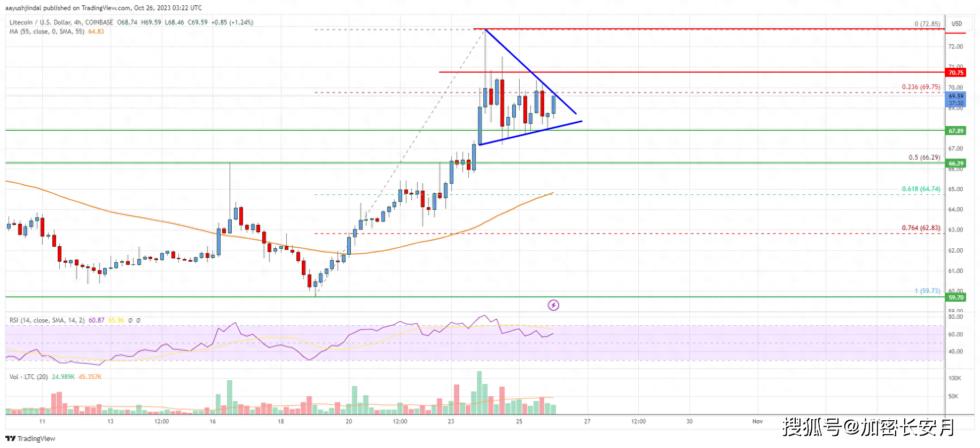Click the Nov date label on time axis
This screenshot has height=448, width=980.
click(757, 421)
